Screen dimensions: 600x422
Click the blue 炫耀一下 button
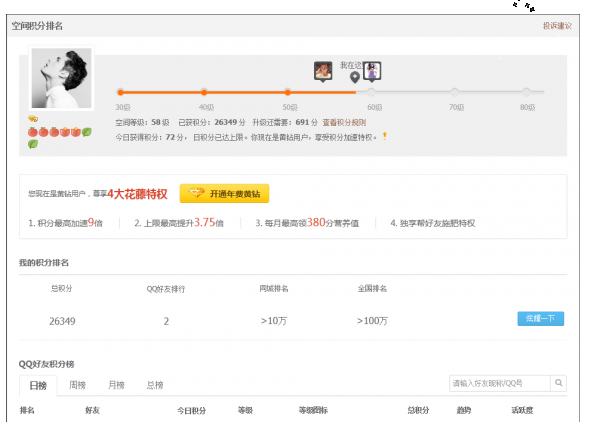click(541, 318)
